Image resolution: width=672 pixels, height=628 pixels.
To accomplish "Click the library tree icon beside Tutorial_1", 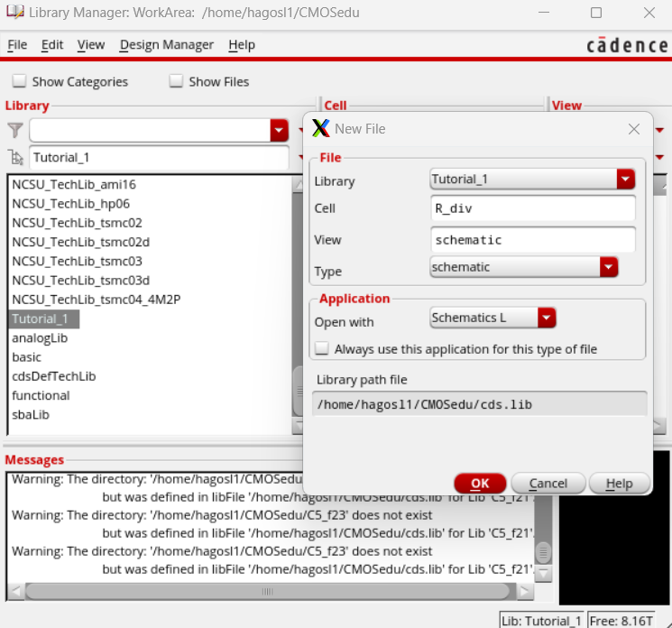I will click(15, 157).
